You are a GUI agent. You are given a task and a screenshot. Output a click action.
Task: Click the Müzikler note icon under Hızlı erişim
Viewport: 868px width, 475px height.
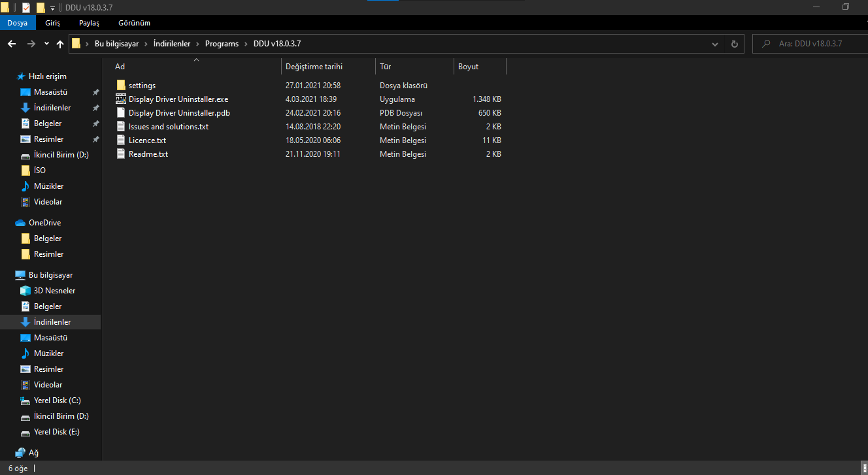click(x=25, y=186)
